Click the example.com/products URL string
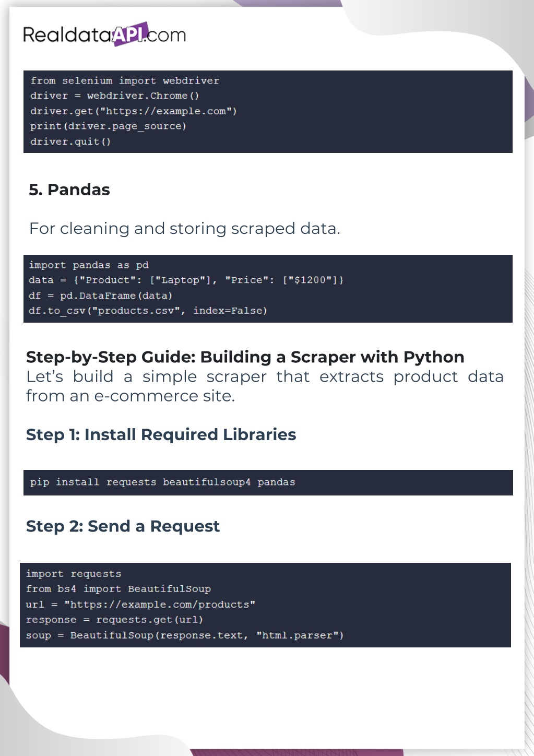This screenshot has width=534, height=756. (x=160, y=605)
